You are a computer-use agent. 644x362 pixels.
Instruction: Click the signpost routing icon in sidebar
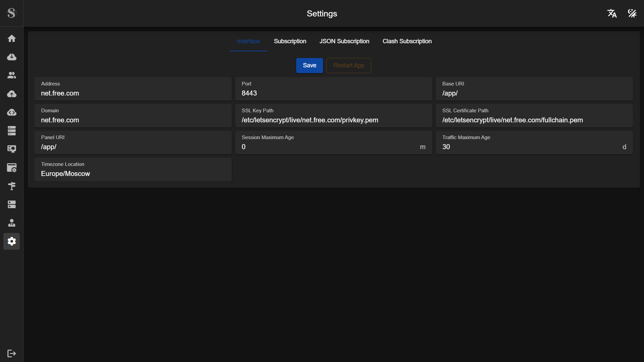pyautogui.click(x=12, y=186)
